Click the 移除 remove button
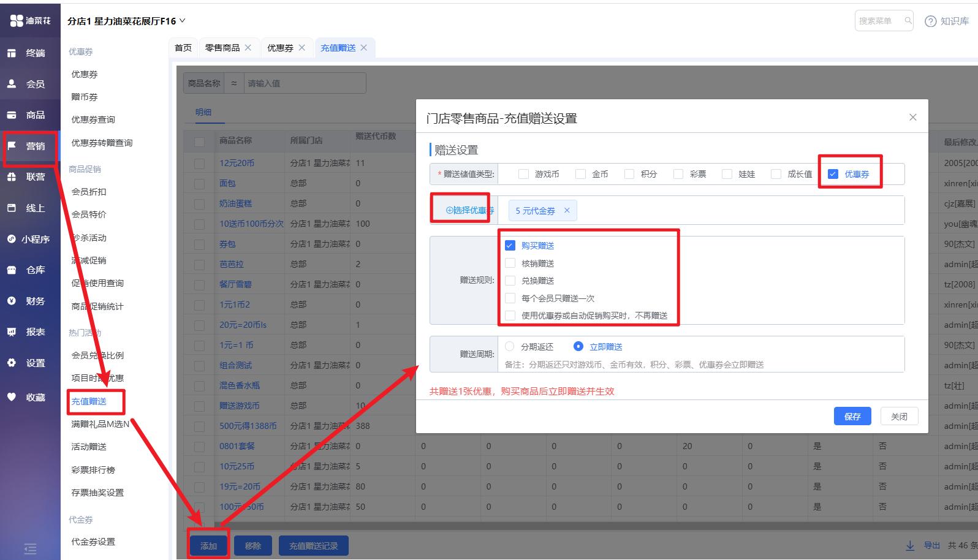The height and width of the screenshot is (560, 978). coord(253,545)
